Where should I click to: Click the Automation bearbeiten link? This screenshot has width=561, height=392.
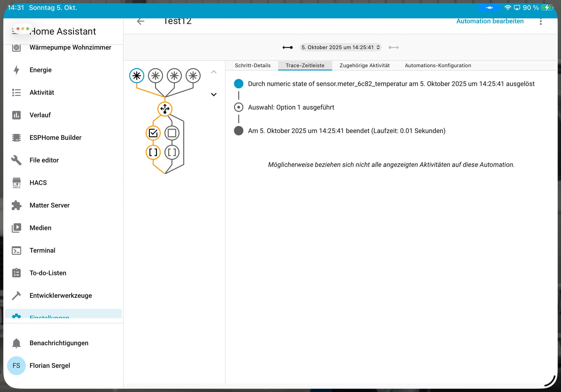pos(490,21)
